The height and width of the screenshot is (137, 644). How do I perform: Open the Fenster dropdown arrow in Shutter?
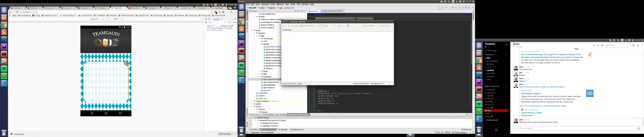click(x=331, y=26)
